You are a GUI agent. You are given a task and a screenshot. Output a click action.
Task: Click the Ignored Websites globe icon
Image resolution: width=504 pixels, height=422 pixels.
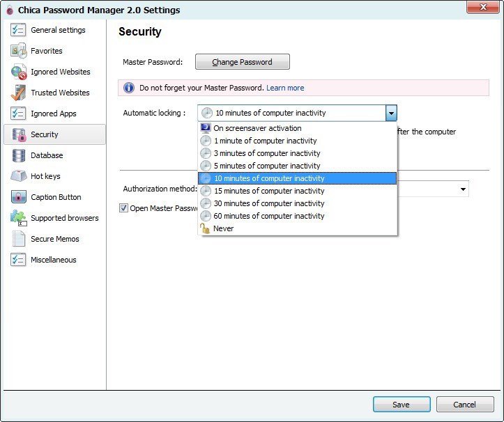[18, 72]
